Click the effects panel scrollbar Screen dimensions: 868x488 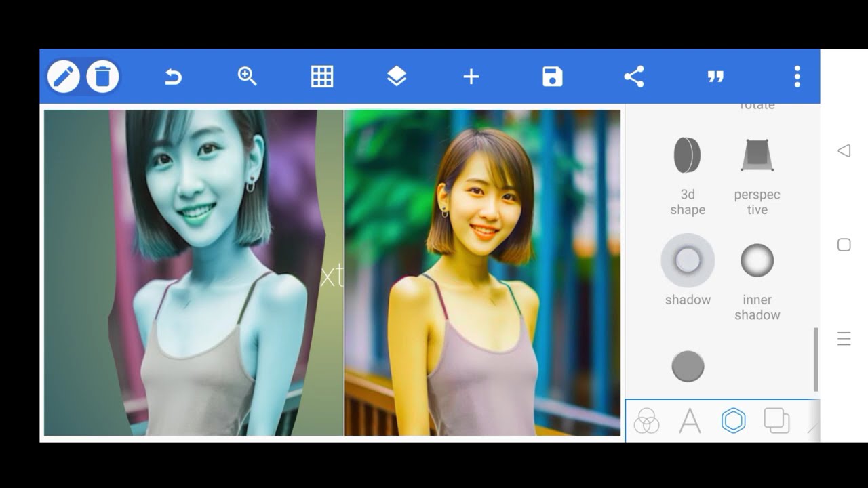point(816,359)
